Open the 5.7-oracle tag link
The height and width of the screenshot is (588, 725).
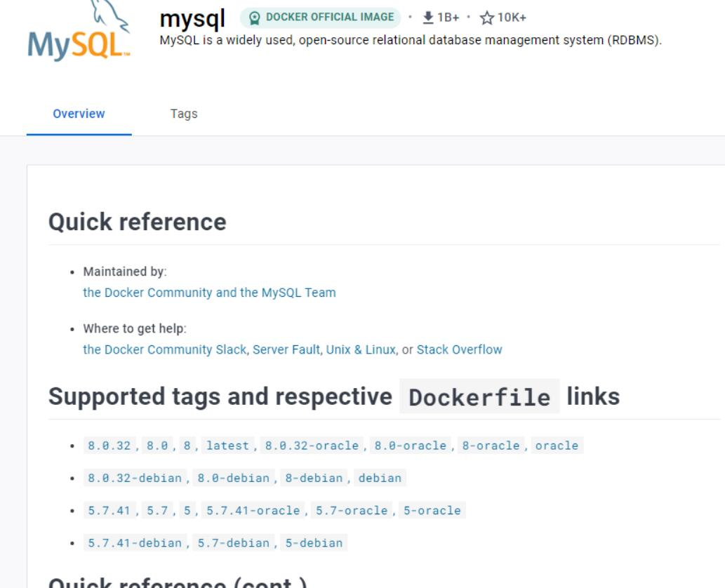click(x=352, y=510)
